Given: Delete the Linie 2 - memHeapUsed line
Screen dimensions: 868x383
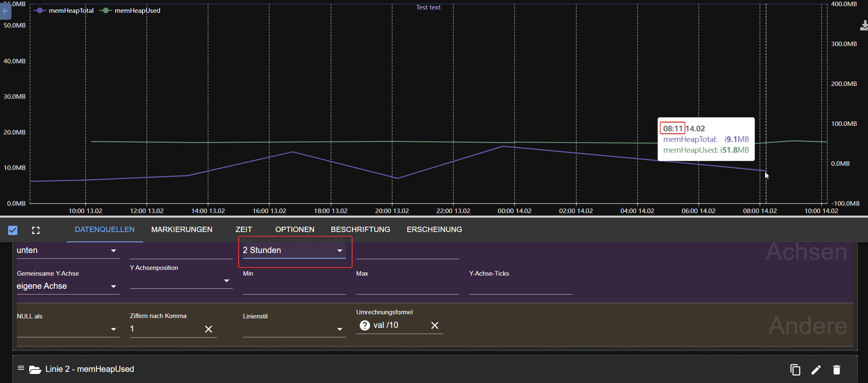Looking at the screenshot, I should (837, 369).
